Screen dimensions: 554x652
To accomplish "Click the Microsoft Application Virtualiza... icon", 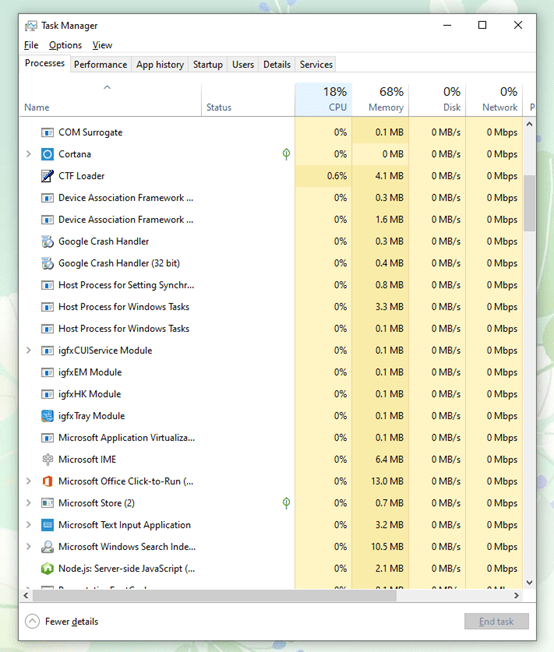I will [47, 438].
